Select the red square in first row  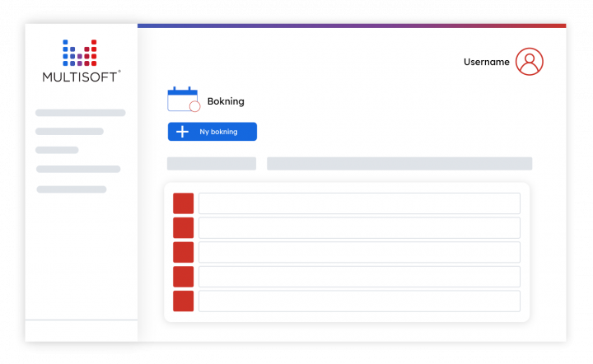coord(183,203)
